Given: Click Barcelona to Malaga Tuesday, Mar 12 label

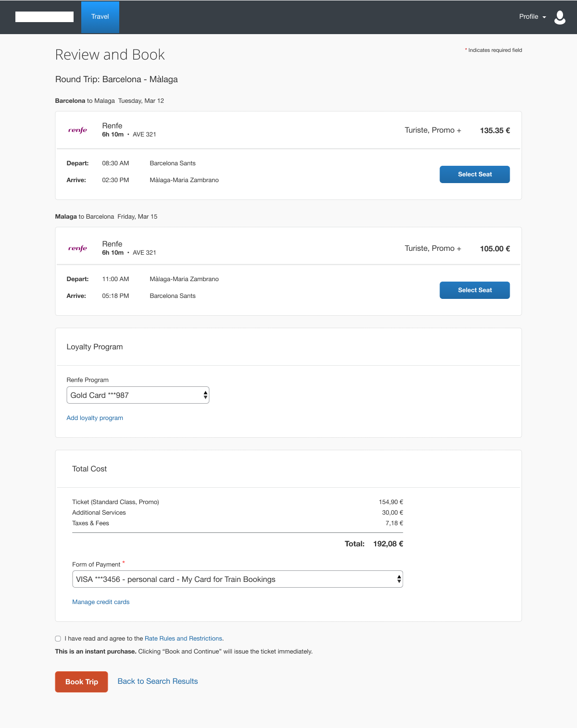Looking at the screenshot, I should [110, 101].
